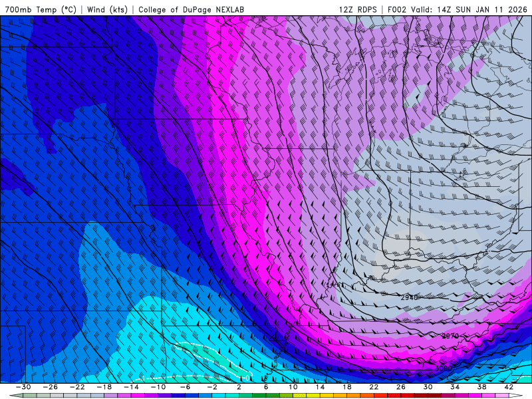Screen dimensions: 532x399
Task: Click the 22 colorbar tick label
Action: click(x=374, y=387)
